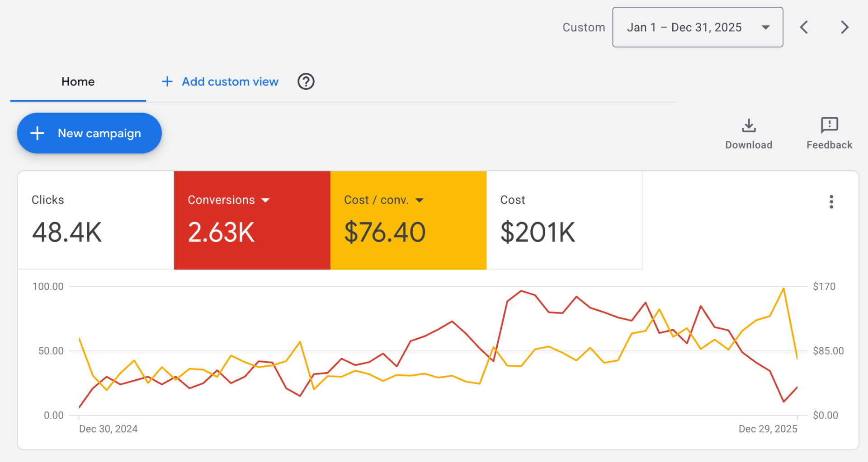Image resolution: width=868 pixels, height=462 pixels.
Task: Toggle the Clicks metric card
Action: coord(96,220)
